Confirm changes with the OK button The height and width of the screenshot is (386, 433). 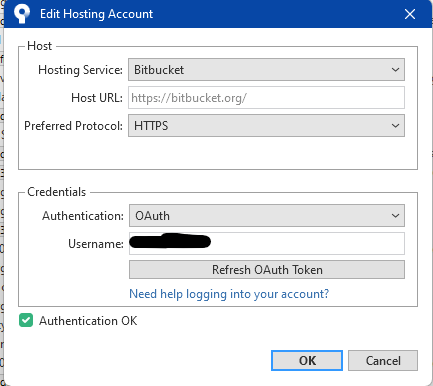coord(307,360)
